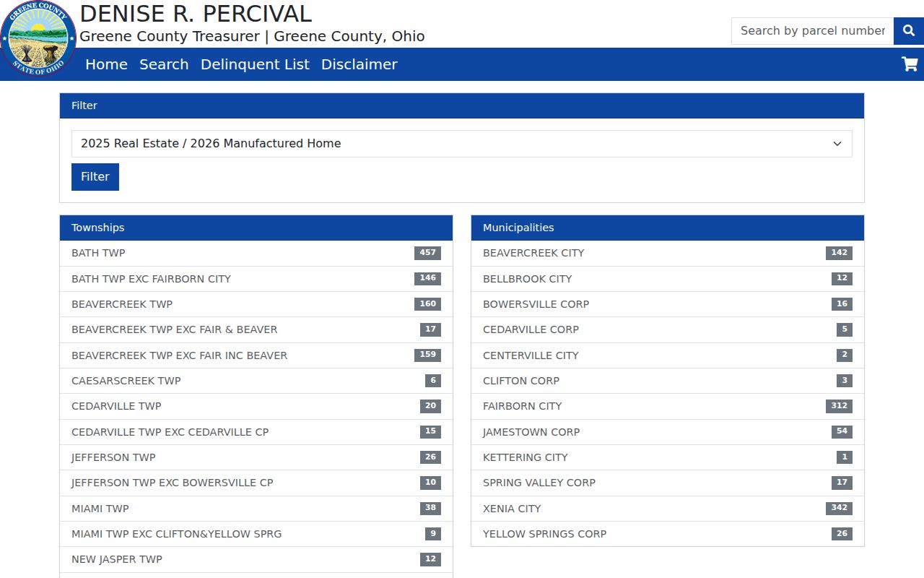Click the magnifier search button
The width and height of the screenshot is (924, 578).
908,31
